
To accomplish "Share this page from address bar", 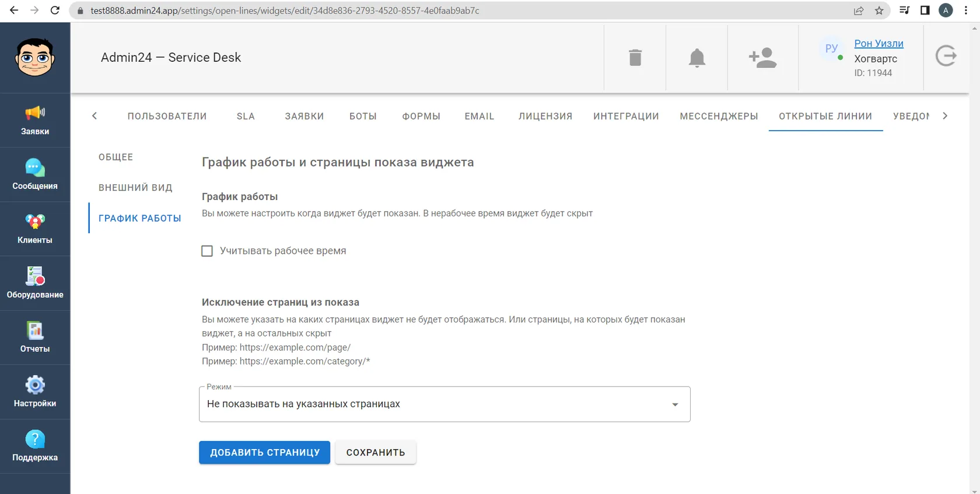I will click(x=859, y=10).
